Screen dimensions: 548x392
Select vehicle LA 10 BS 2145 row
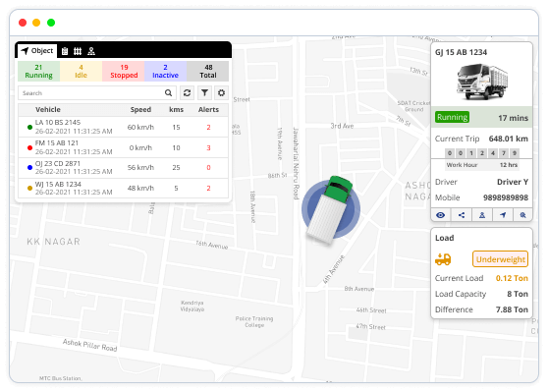pos(123,127)
